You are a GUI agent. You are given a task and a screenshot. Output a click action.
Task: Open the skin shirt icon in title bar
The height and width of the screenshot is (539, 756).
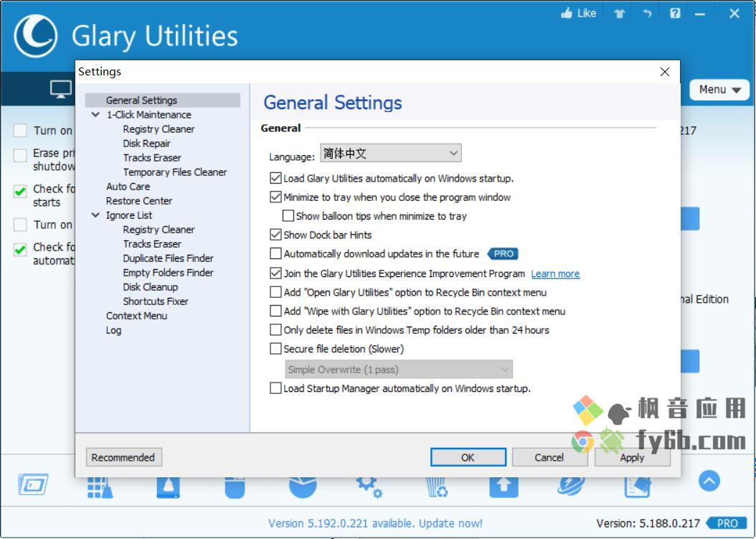(620, 14)
